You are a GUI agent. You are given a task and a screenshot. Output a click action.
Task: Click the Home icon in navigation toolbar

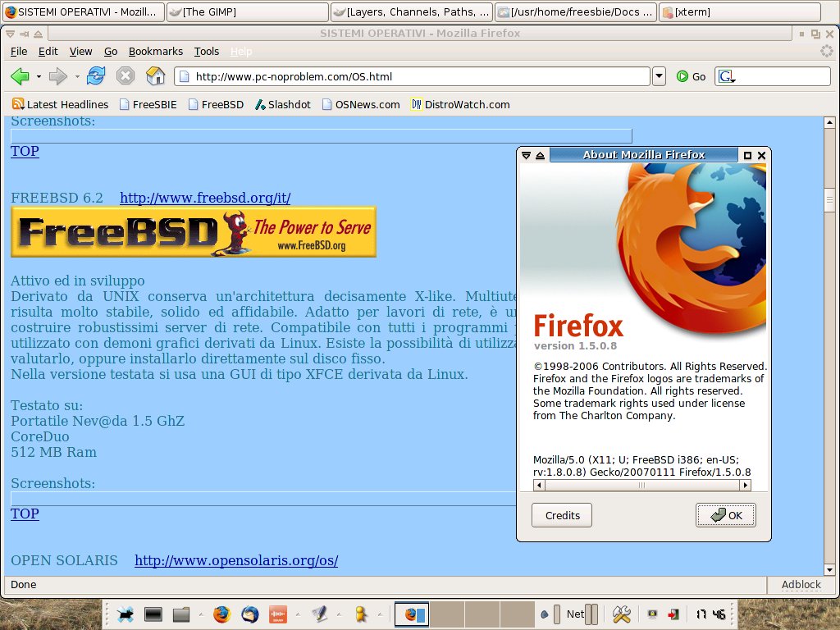[155, 76]
